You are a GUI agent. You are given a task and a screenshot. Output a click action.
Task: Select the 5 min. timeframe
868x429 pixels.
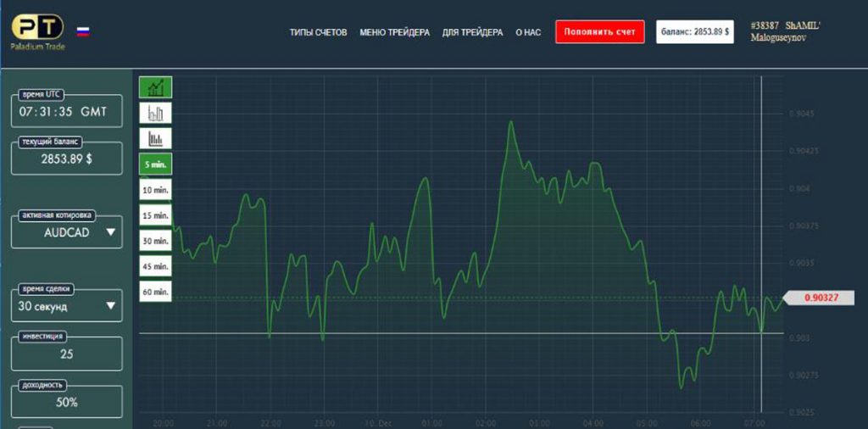click(155, 164)
